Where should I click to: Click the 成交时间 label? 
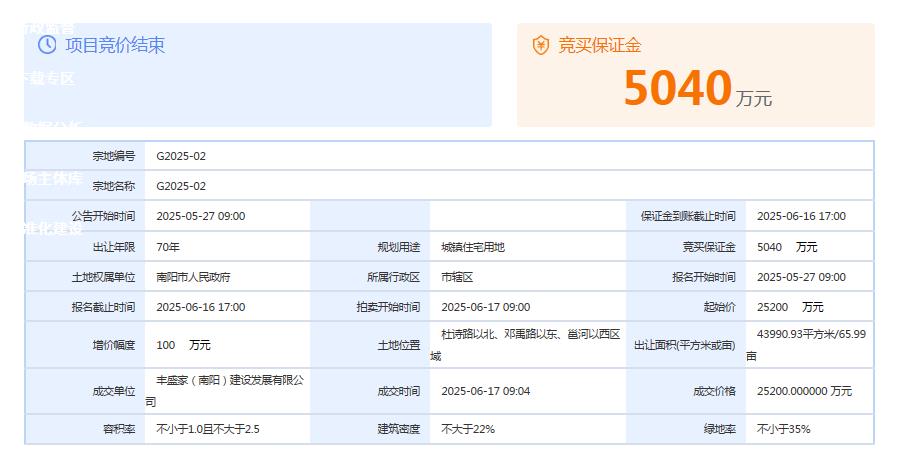(399, 391)
